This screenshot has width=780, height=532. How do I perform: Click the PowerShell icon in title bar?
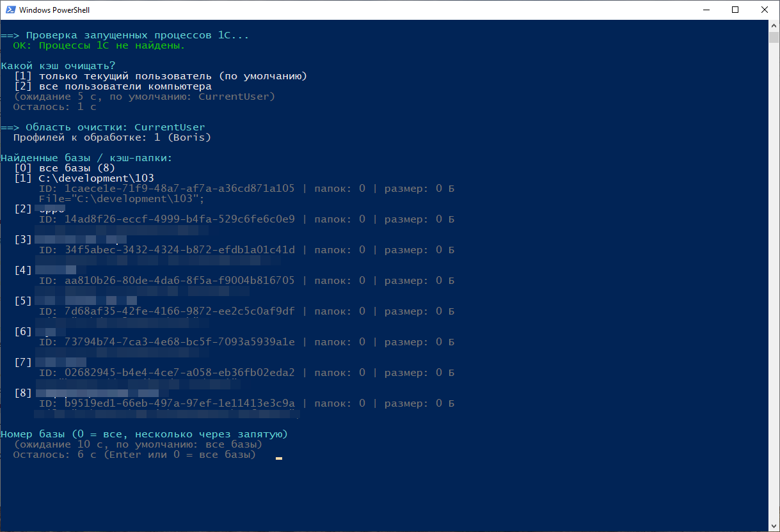(x=10, y=10)
